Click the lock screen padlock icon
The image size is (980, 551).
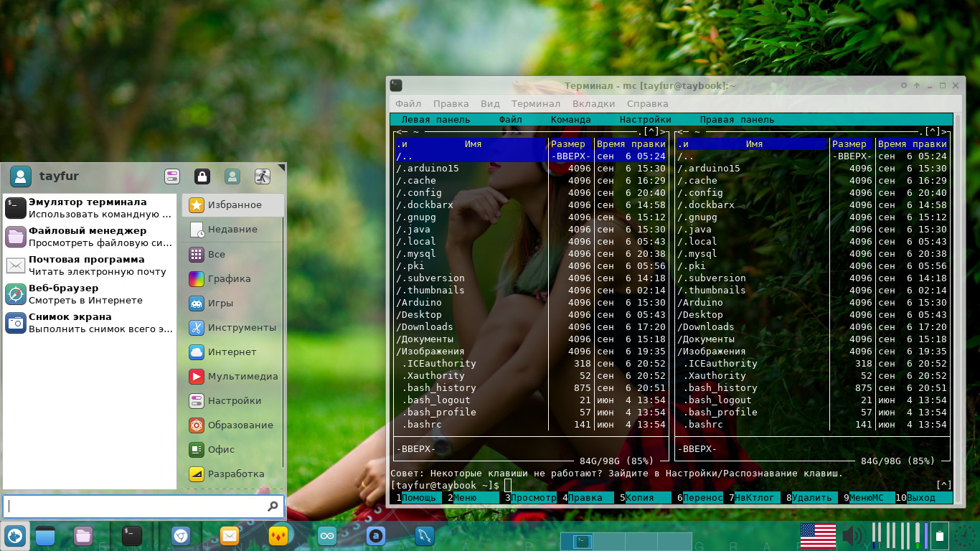click(202, 176)
